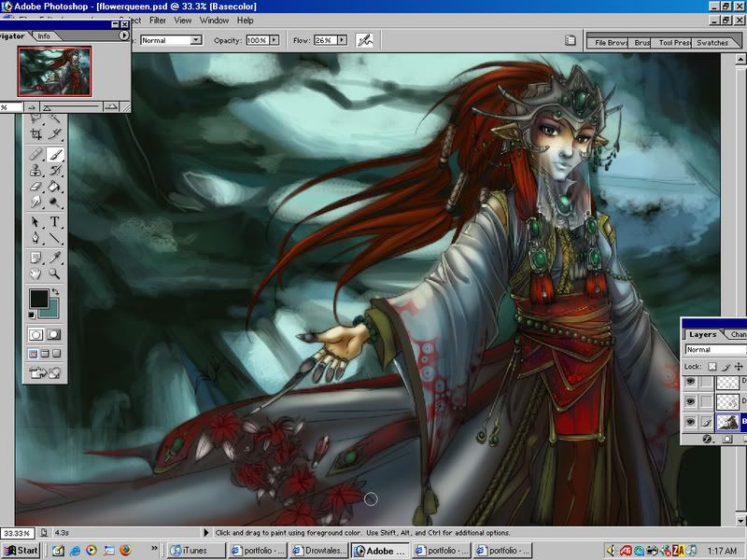The image size is (747, 560).
Task: Enable airbrush mode in options bar
Action: pos(364,40)
